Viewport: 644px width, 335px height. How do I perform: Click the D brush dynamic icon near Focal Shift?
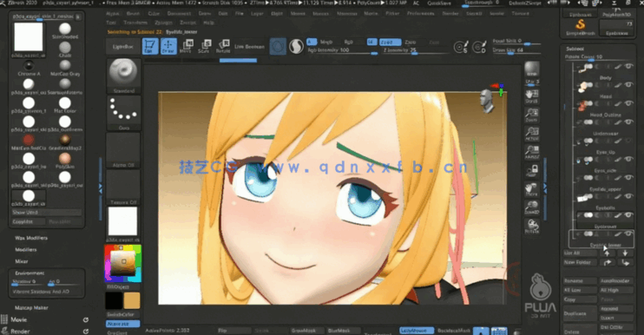click(479, 47)
